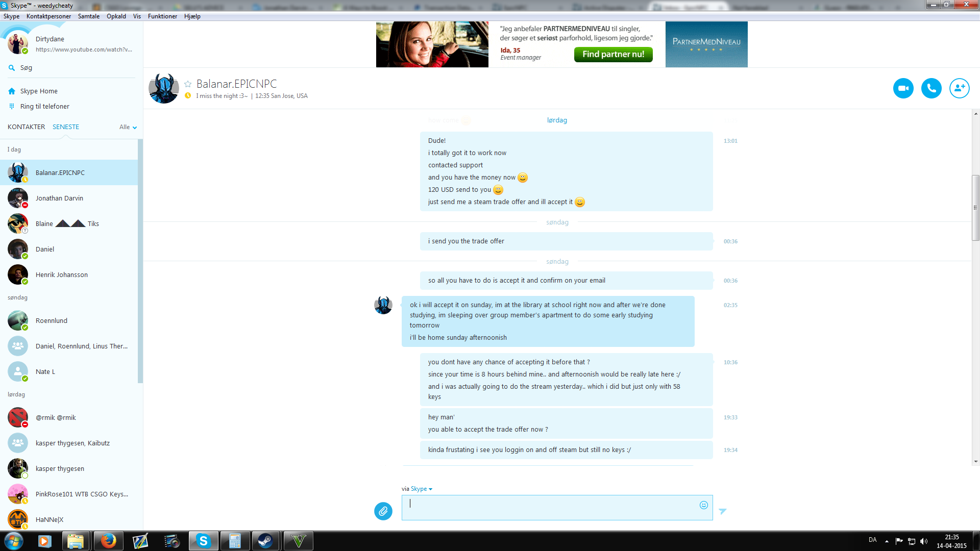
Task: Open Steam from the Windows taskbar
Action: coord(265,541)
